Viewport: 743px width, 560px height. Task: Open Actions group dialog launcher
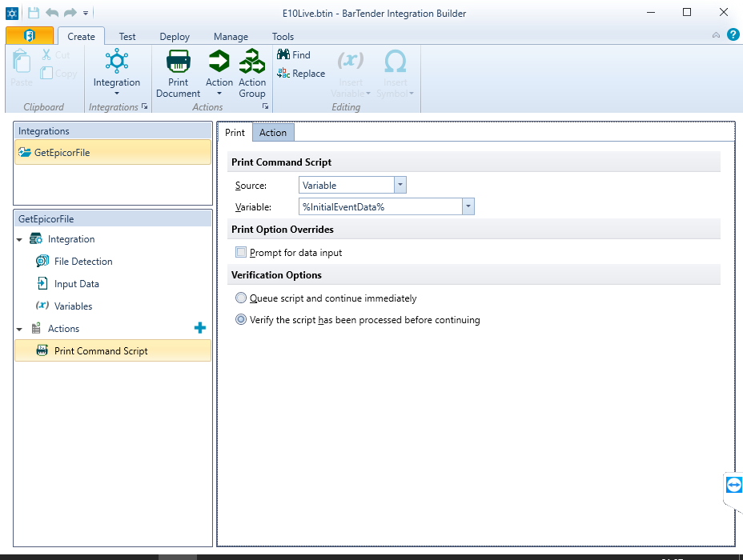tap(266, 106)
